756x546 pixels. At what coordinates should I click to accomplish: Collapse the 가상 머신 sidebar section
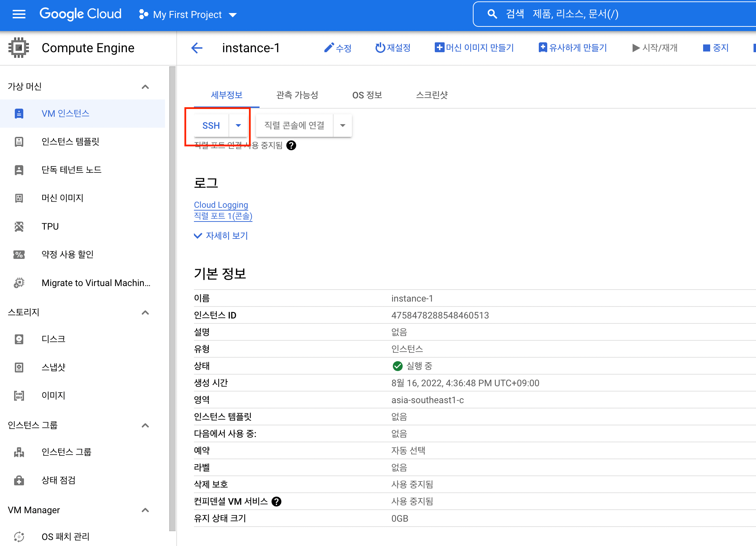pyautogui.click(x=145, y=87)
